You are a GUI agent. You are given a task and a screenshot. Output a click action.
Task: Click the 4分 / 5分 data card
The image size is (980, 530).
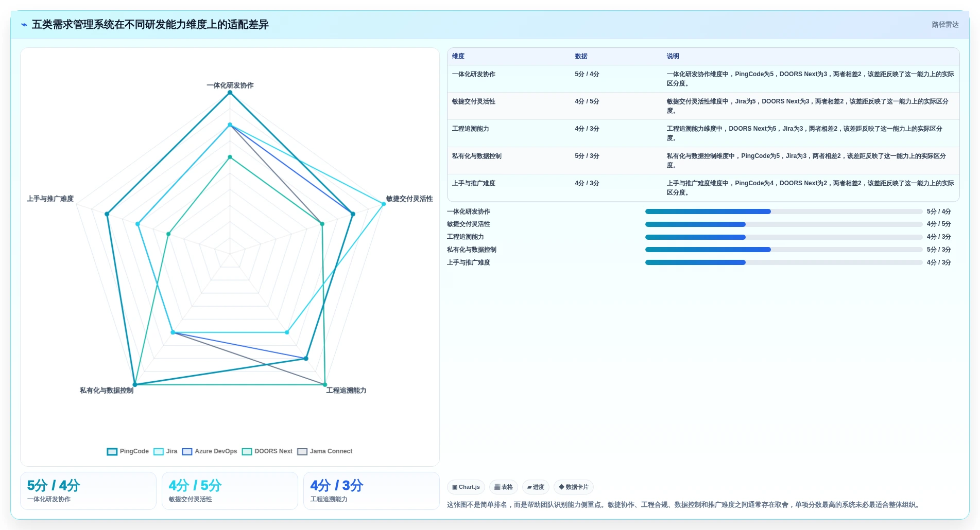pos(230,491)
